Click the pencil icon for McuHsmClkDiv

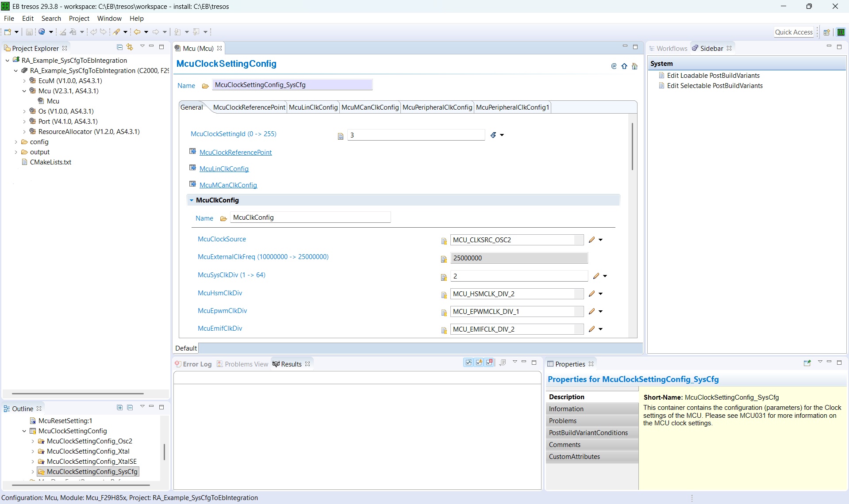(592, 294)
